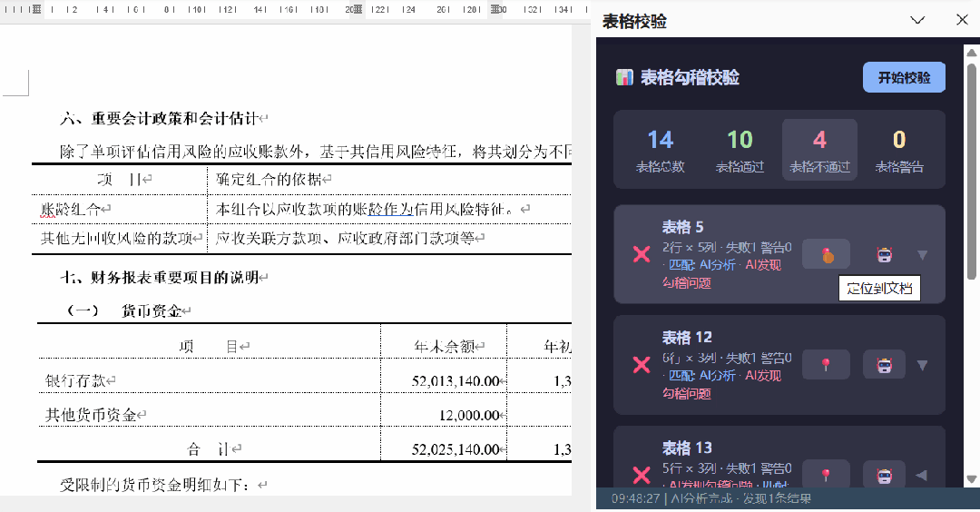
Task: Click the value 52,013,140.00
Action: click(x=456, y=380)
